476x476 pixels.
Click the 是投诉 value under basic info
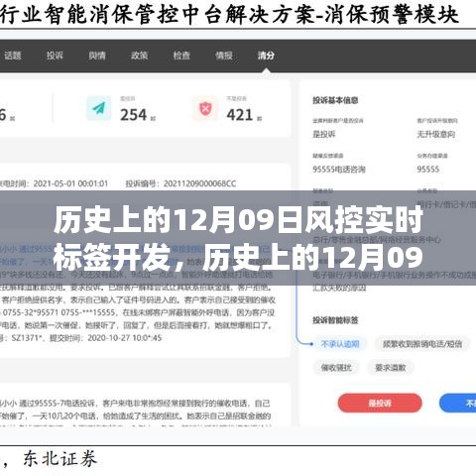pyautogui.click(x=324, y=134)
